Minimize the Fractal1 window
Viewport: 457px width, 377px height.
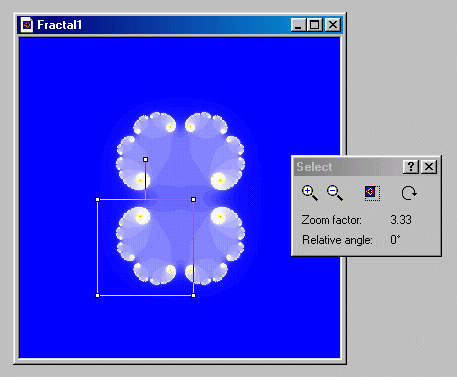pyautogui.click(x=298, y=25)
